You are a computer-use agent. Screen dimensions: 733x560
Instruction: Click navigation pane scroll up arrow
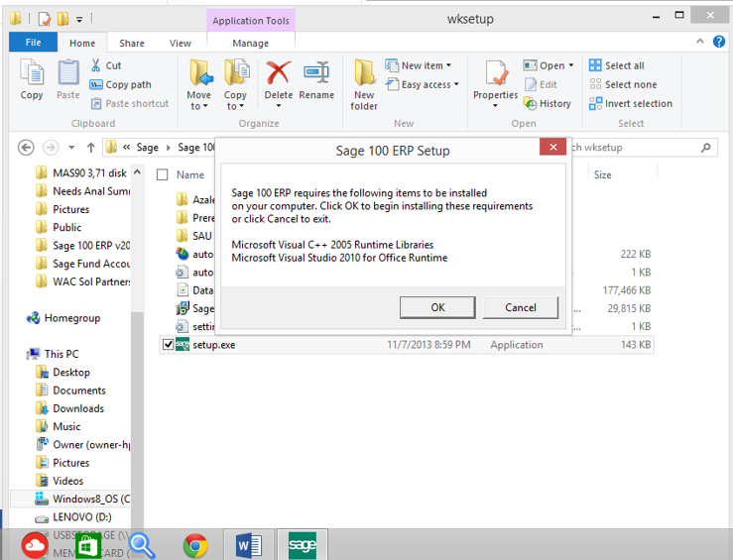pos(137,172)
